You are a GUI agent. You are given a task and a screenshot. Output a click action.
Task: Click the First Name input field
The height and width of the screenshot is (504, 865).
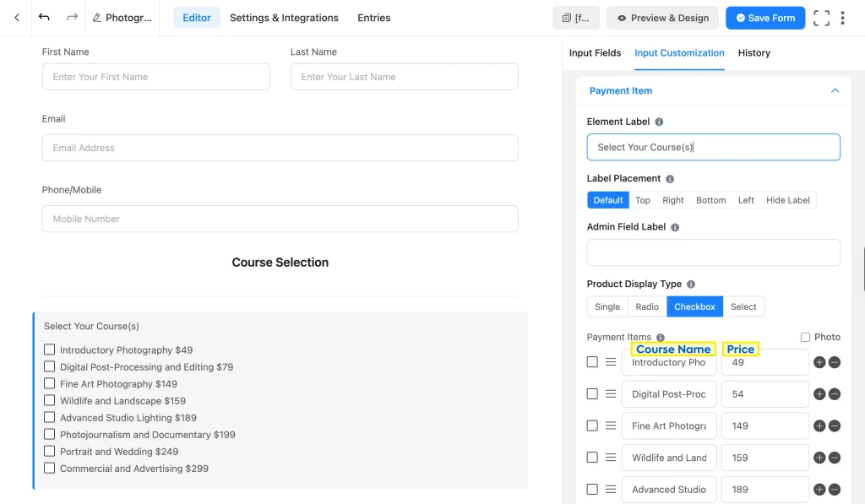coord(156,77)
